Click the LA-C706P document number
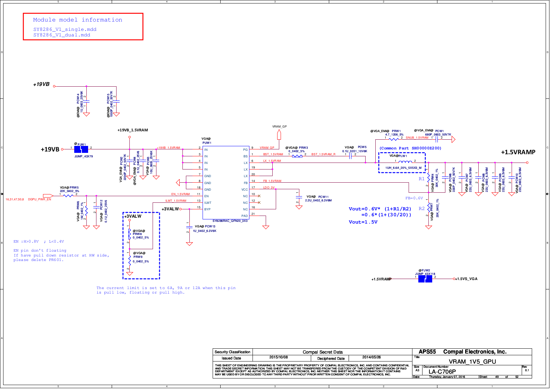 [442, 372]
